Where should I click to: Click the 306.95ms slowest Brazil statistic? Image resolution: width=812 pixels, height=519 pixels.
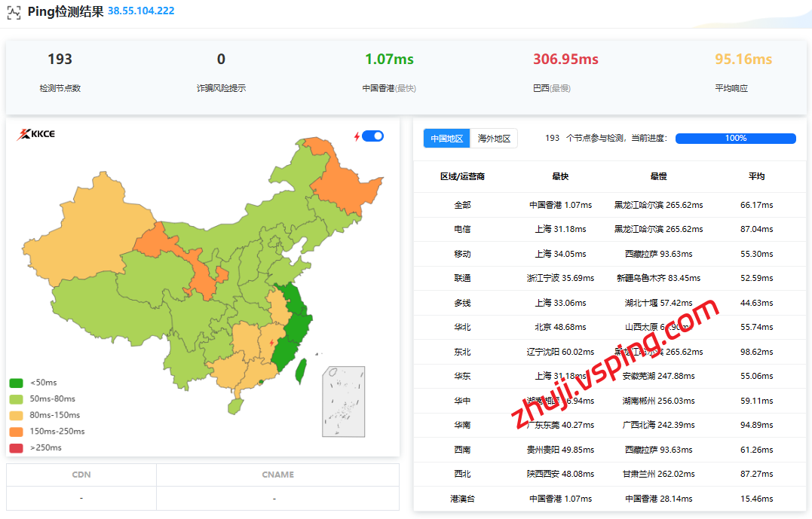coord(565,60)
